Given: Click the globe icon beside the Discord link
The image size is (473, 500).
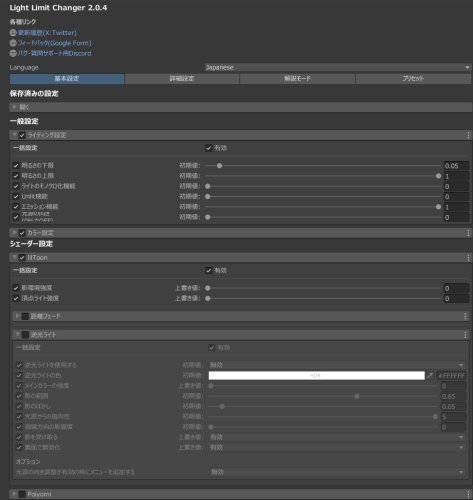Looking at the screenshot, I should click(13, 53).
